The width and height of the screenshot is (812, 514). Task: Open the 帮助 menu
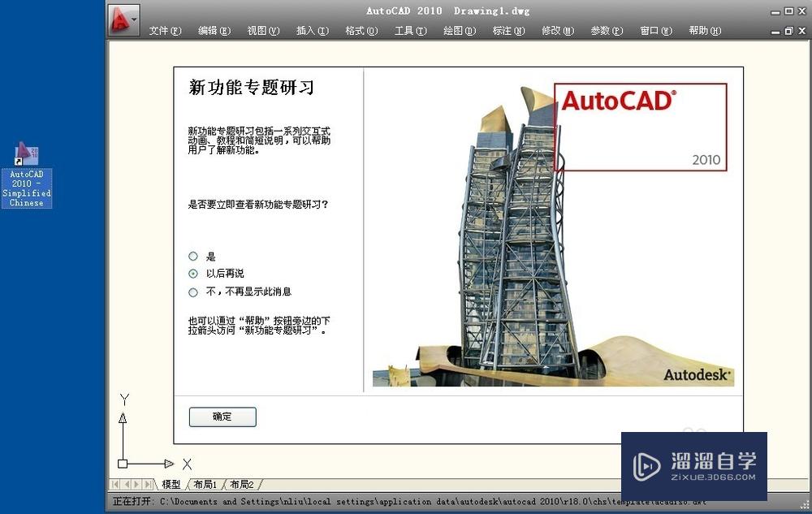tap(703, 30)
